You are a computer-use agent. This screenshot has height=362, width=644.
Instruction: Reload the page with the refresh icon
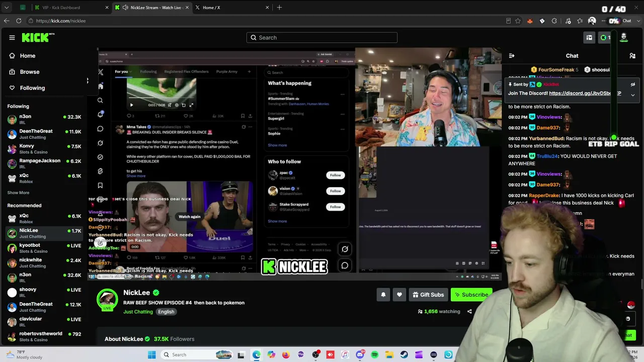(19, 21)
